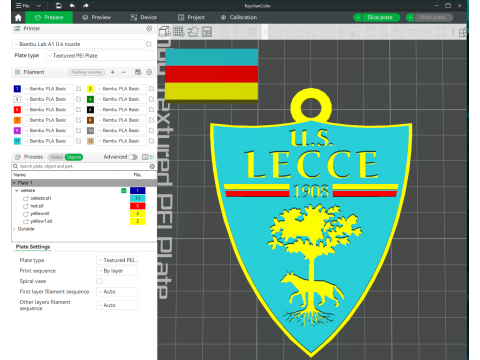Viewport: 480px width, 360px height.
Task: Select yellow.stl part in list
Action: (x=40, y=213)
